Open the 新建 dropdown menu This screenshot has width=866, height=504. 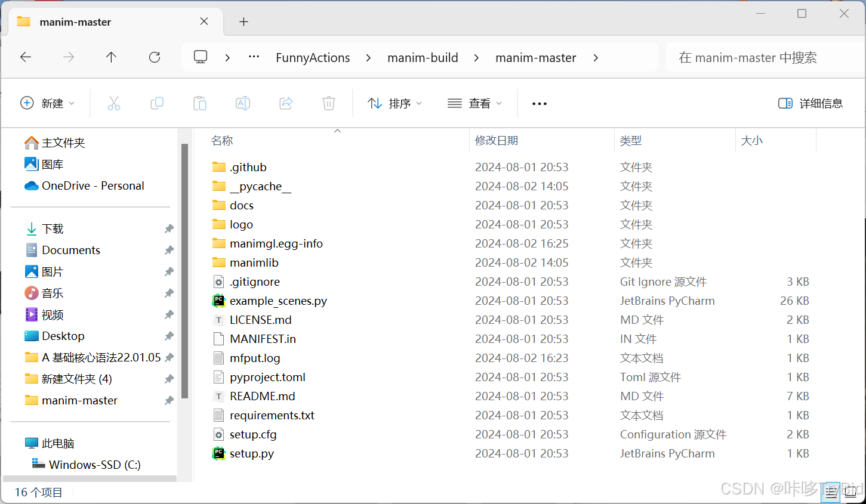(x=48, y=103)
